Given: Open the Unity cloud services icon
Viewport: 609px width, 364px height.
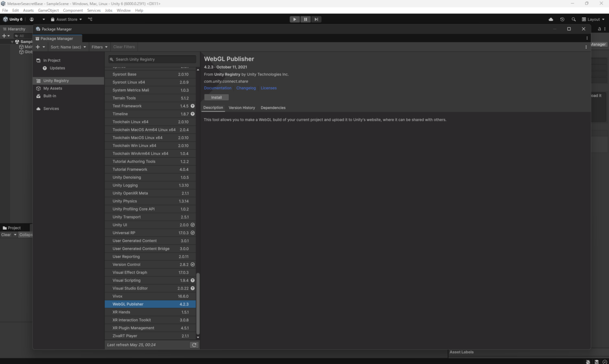Looking at the screenshot, I should [x=551, y=19].
